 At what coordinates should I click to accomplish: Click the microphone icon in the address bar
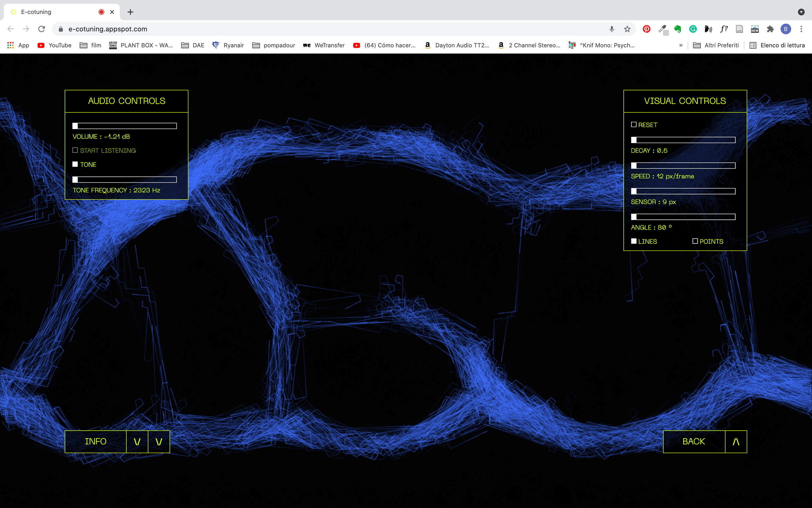pos(612,29)
